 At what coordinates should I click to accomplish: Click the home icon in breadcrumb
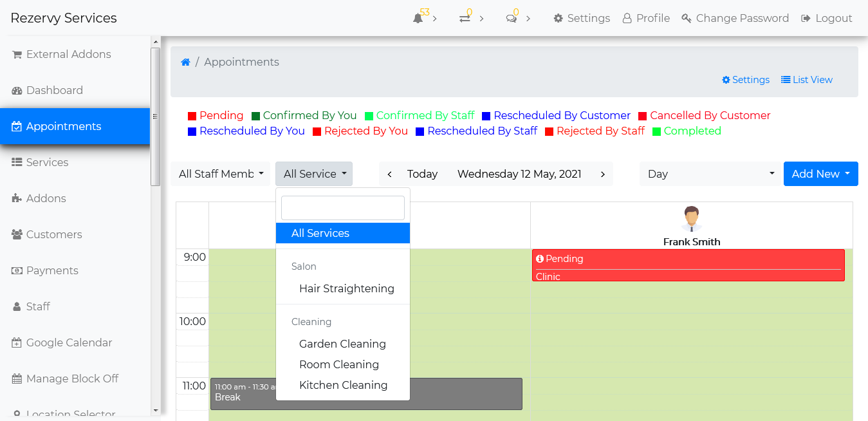185,62
